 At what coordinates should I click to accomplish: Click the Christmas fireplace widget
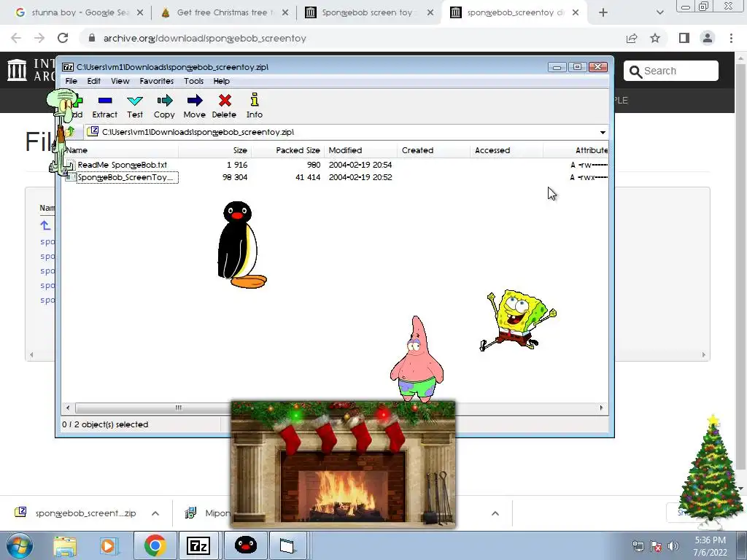point(343,464)
